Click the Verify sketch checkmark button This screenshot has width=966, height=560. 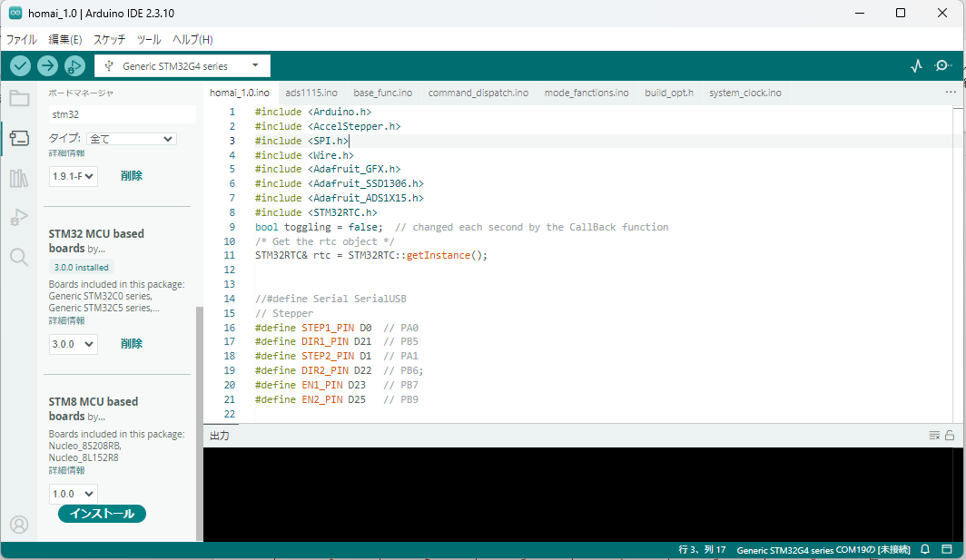(20, 66)
